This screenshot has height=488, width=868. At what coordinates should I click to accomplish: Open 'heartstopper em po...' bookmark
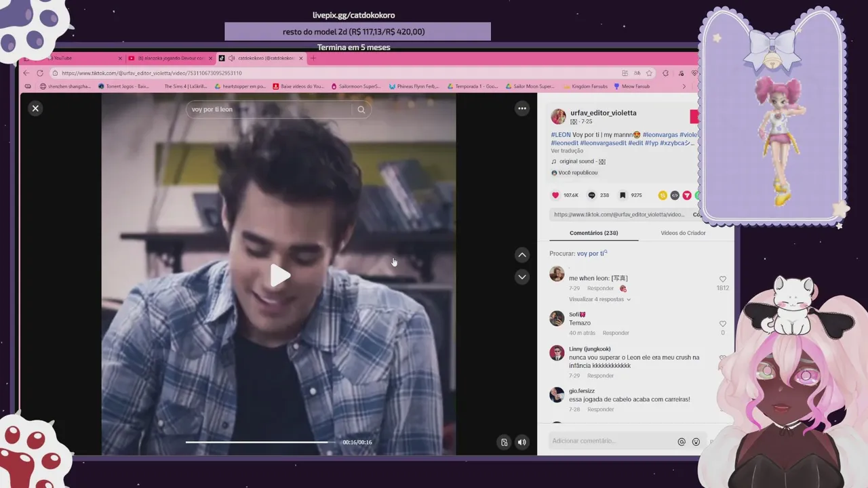[240, 86]
